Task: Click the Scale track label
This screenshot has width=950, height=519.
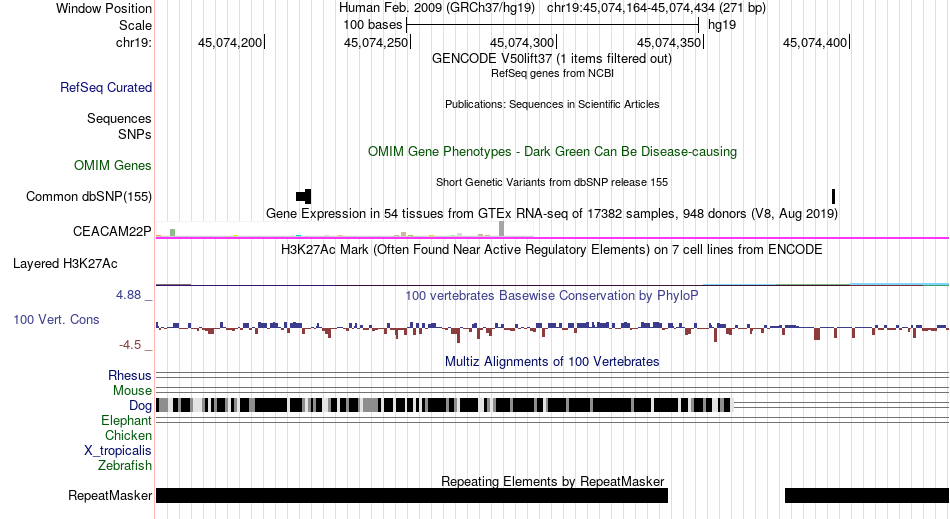Action: (x=135, y=25)
